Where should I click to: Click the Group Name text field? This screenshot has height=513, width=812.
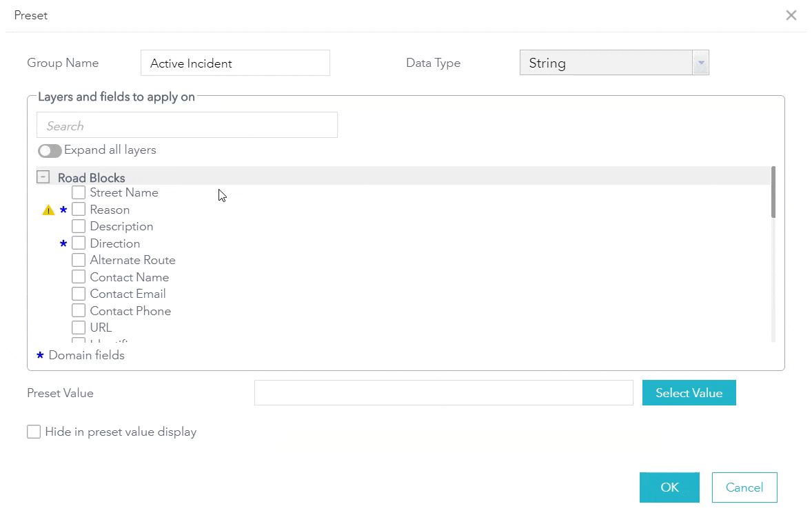[235, 63]
